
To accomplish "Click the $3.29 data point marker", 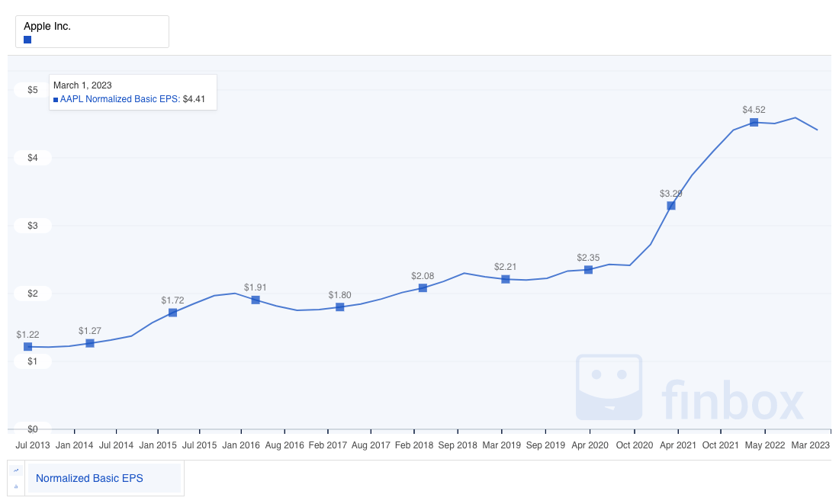I will [x=671, y=205].
